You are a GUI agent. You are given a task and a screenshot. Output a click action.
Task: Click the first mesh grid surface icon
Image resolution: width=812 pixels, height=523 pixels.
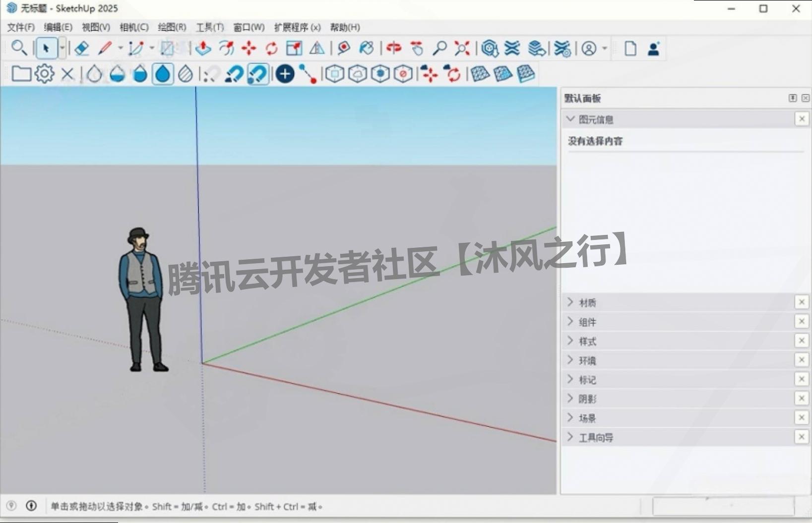480,74
